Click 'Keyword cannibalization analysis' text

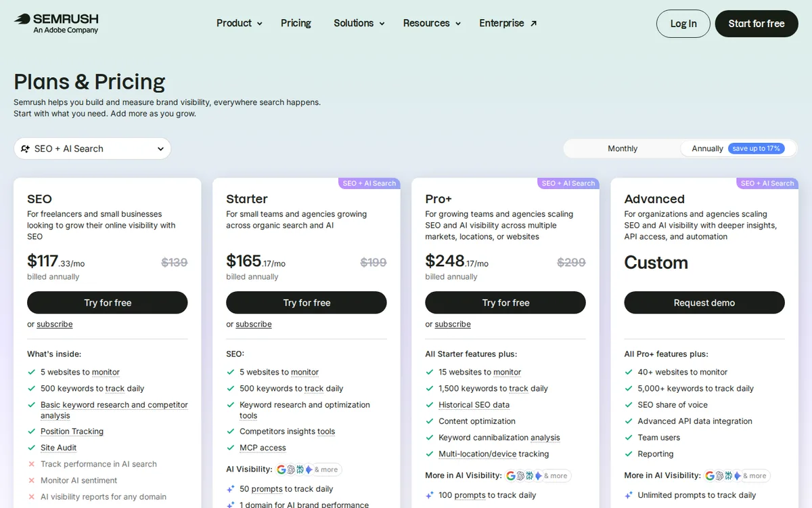pos(499,438)
